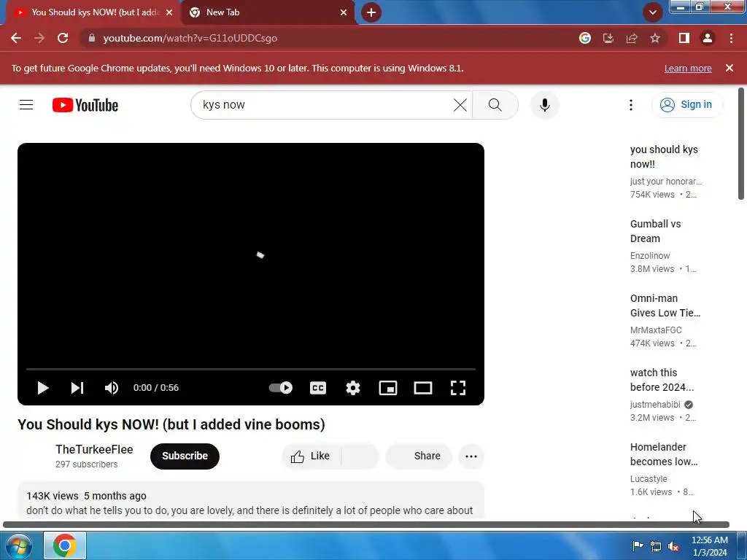Play the video with the play button

tap(43, 388)
